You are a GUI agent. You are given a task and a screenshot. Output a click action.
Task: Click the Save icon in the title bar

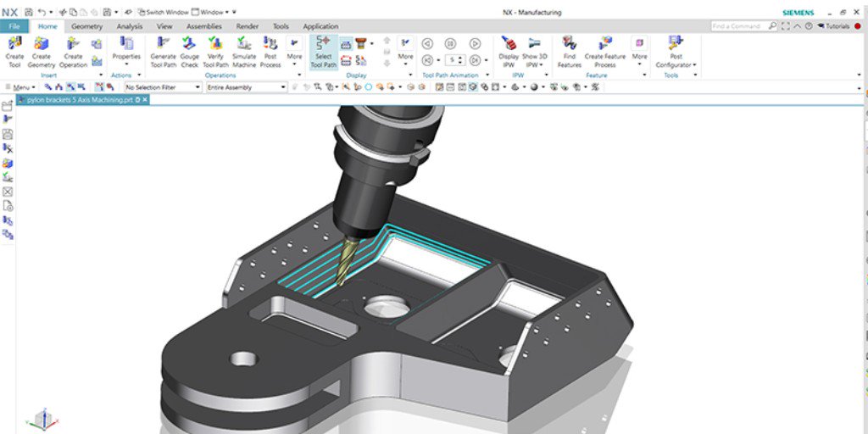tap(29, 12)
